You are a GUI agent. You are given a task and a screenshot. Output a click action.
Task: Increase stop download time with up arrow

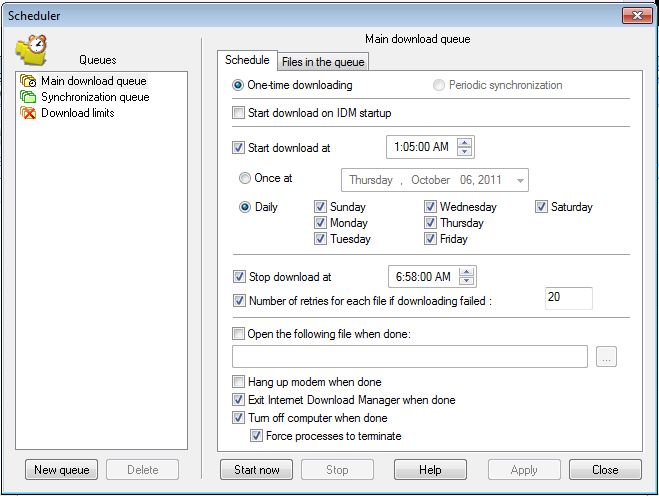467,272
